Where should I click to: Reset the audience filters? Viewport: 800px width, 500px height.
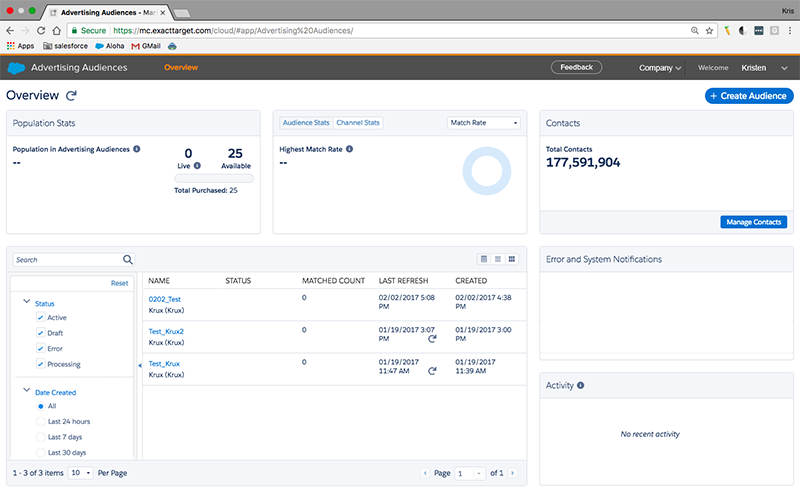pos(119,283)
